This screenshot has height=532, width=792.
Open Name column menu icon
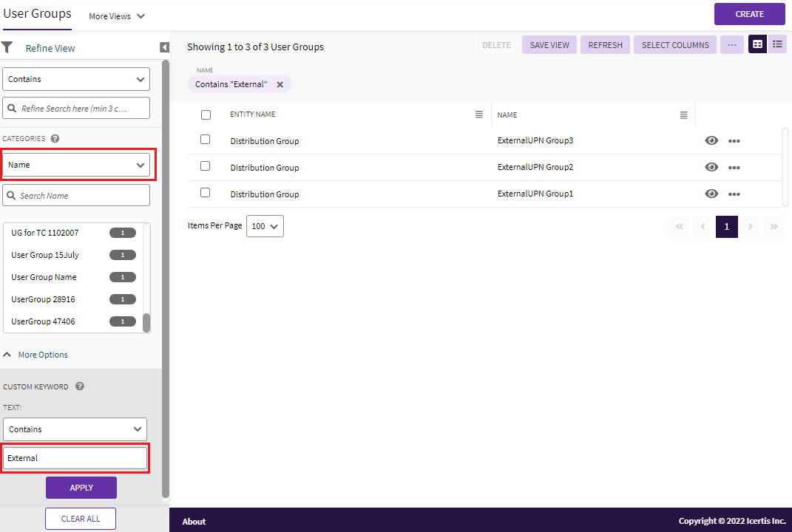684,115
